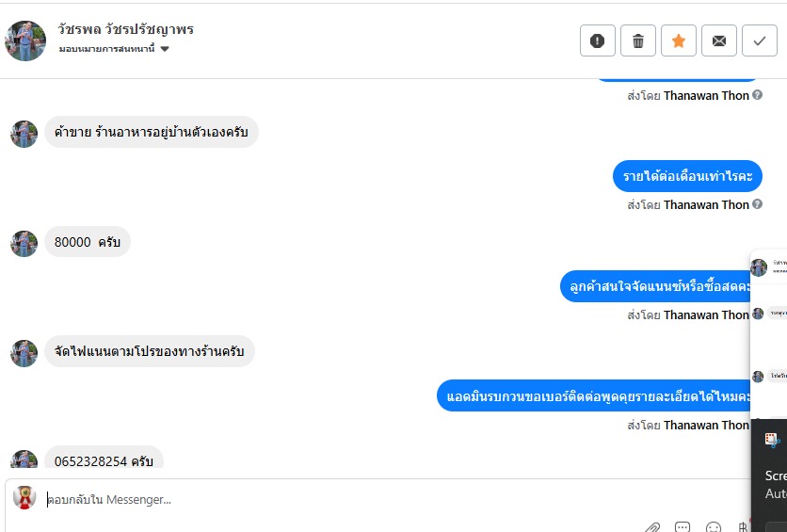Mark conversation as spam with exclamation icon
This screenshot has width=787, height=532.
(597, 40)
